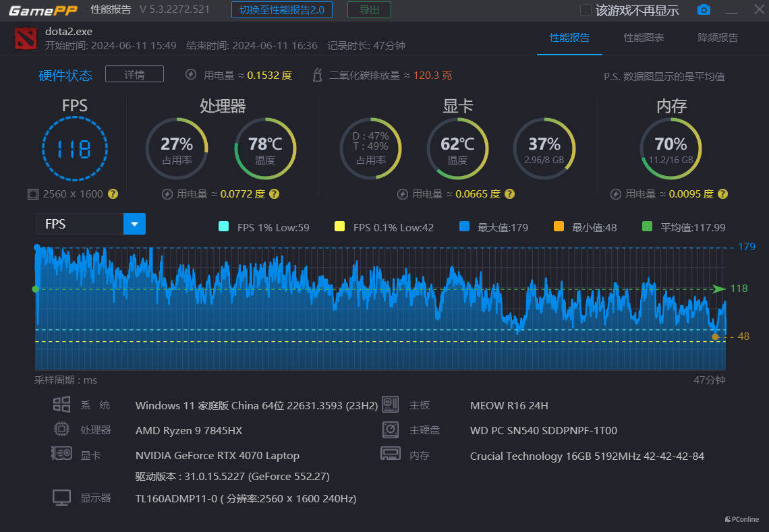Click the memory RAM icon in specs

click(391, 454)
